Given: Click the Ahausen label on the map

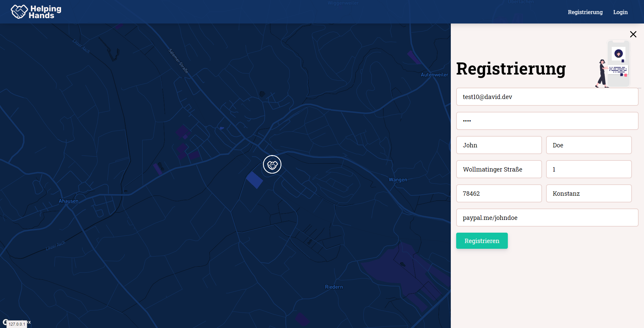Looking at the screenshot, I should [68, 201].
